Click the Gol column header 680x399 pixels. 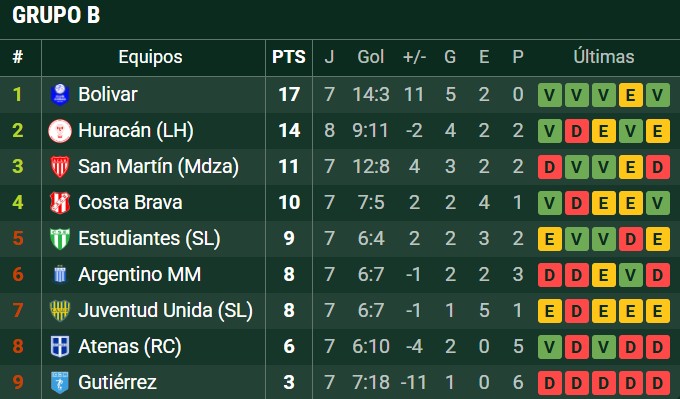[371, 57]
